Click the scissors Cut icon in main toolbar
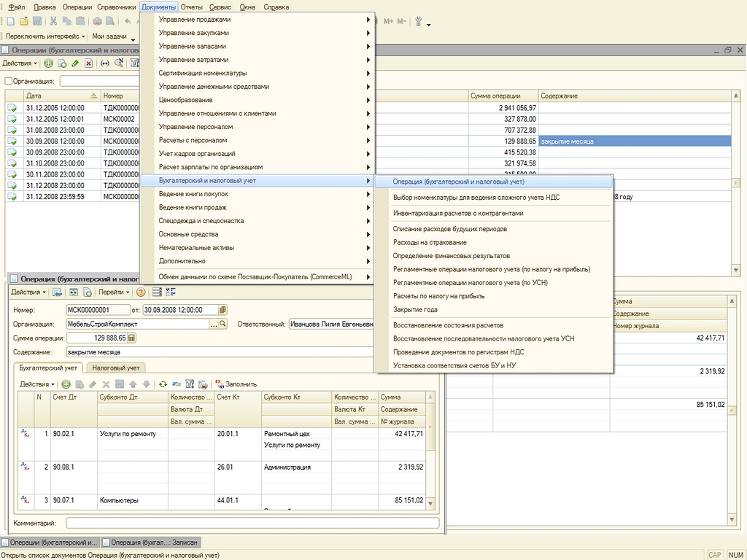 click(53, 21)
